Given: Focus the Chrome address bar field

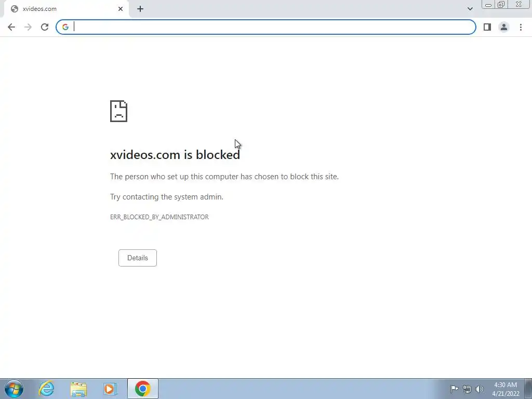Looking at the screenshot, I should pos(266,27).
